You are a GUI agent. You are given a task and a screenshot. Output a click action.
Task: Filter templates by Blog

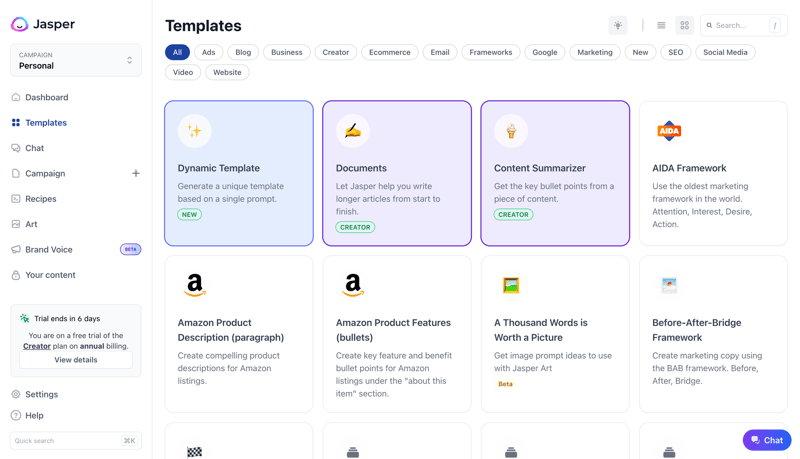(243, 52)
